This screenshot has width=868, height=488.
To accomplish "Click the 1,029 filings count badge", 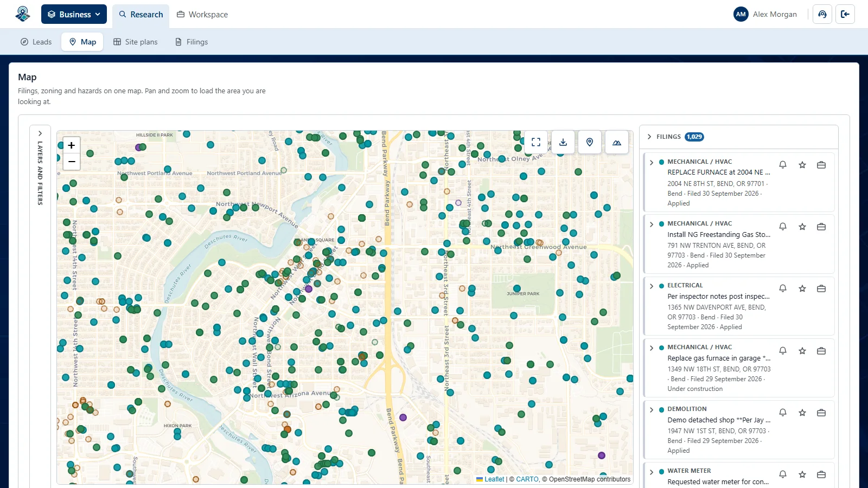I will click(x=694, y=137).
